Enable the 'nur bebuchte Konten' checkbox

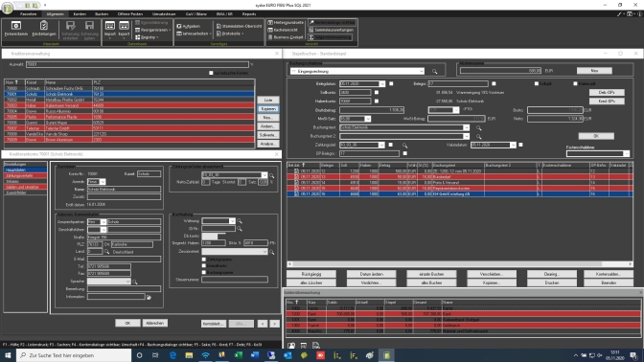click(211, 73)
